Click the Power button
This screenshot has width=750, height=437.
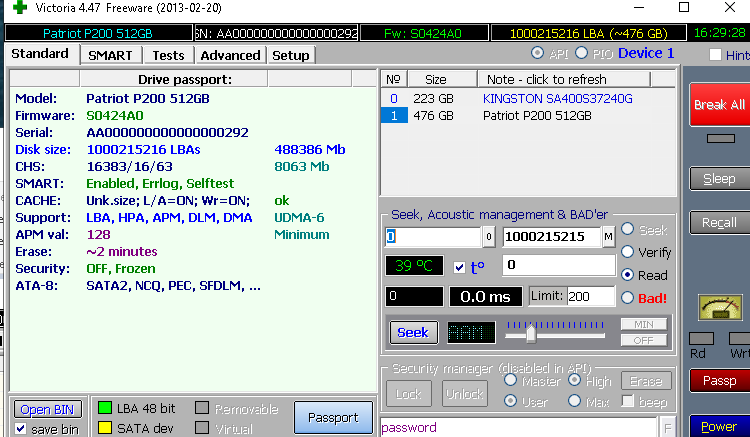point(719,426)
